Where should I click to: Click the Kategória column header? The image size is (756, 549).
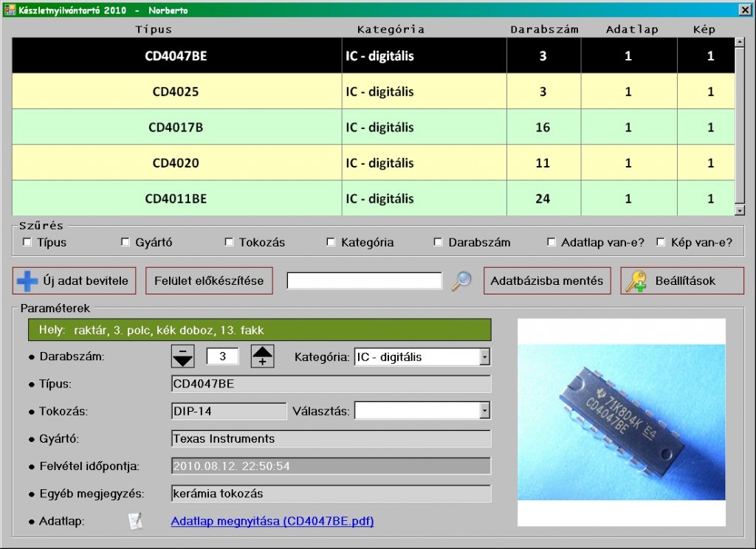tap(391, 30)
